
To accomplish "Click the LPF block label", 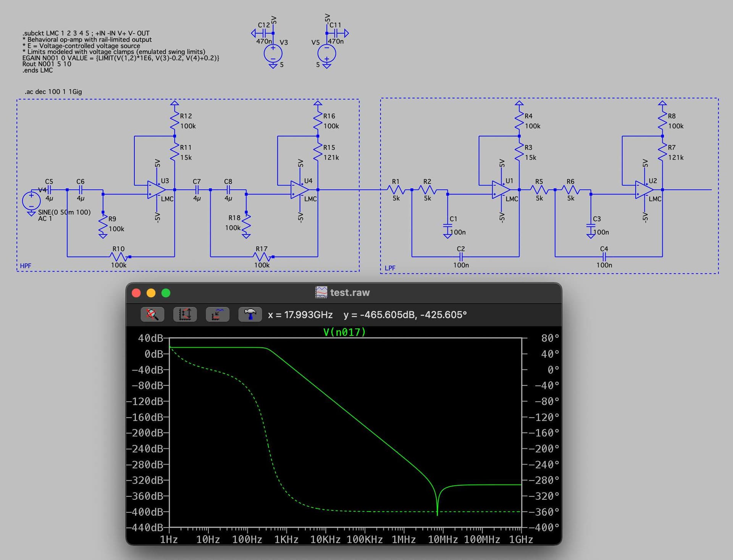I will pos(390,268).
